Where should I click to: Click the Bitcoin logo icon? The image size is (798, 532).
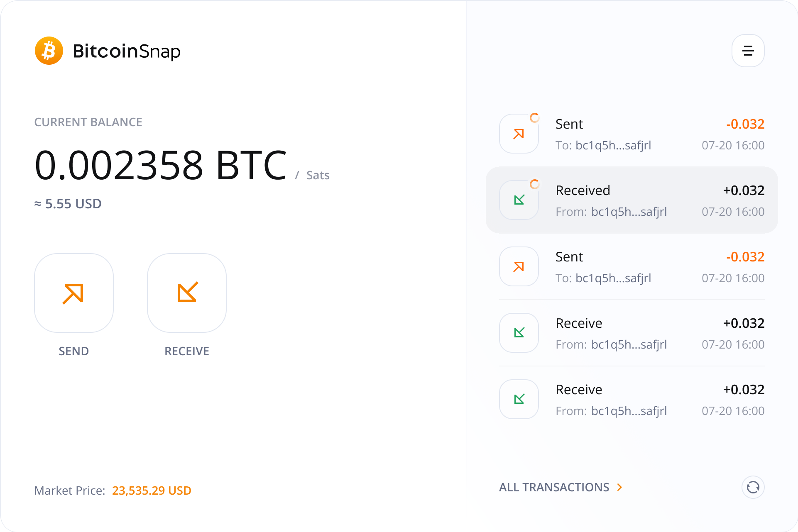49,51
